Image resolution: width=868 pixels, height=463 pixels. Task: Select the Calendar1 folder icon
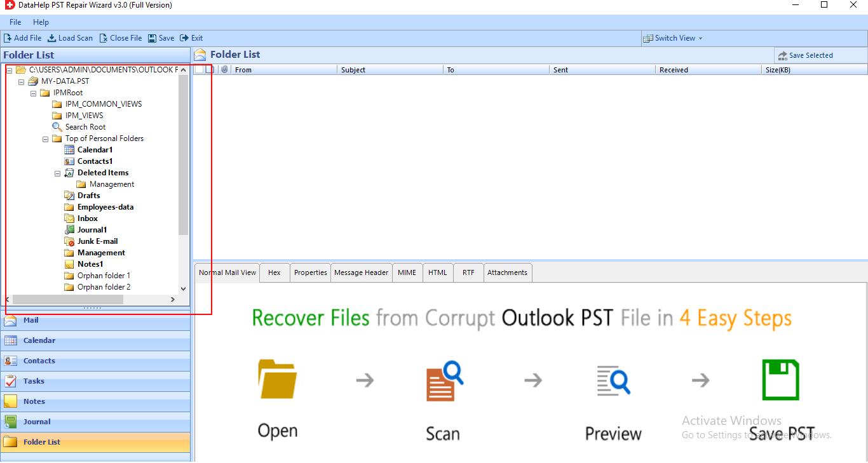pyautogui.click(x=69, y=150)
